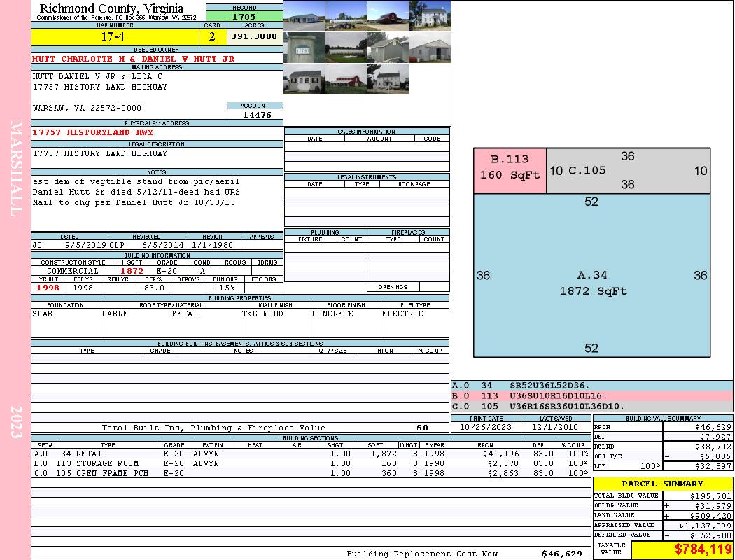735x560 pixels.
Task: Click Building Replacement Cost New amount $46,629
Action: point(561,554)
